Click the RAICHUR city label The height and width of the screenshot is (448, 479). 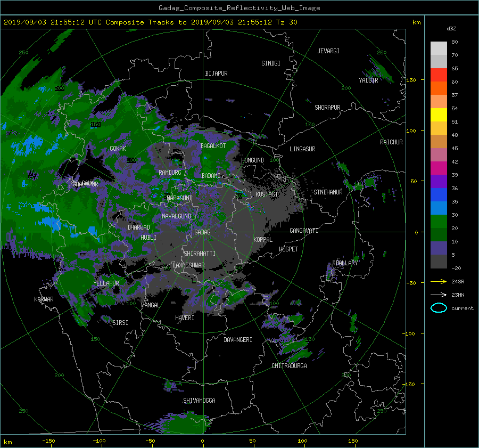point(391,142)
